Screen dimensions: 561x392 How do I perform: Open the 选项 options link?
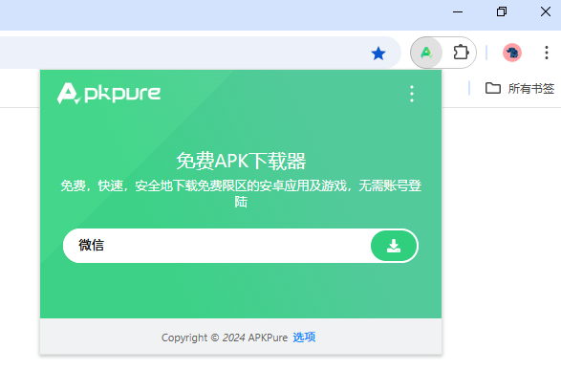pos(304,337)
